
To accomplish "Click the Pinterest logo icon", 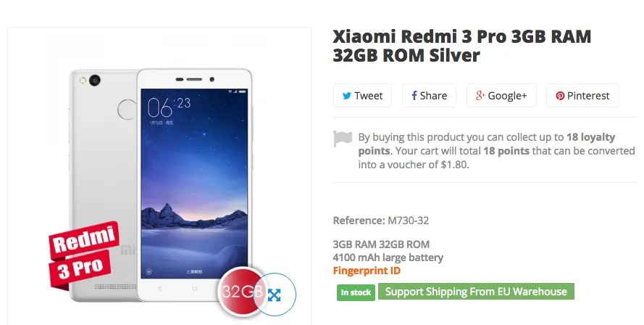I will click(560, 96).
